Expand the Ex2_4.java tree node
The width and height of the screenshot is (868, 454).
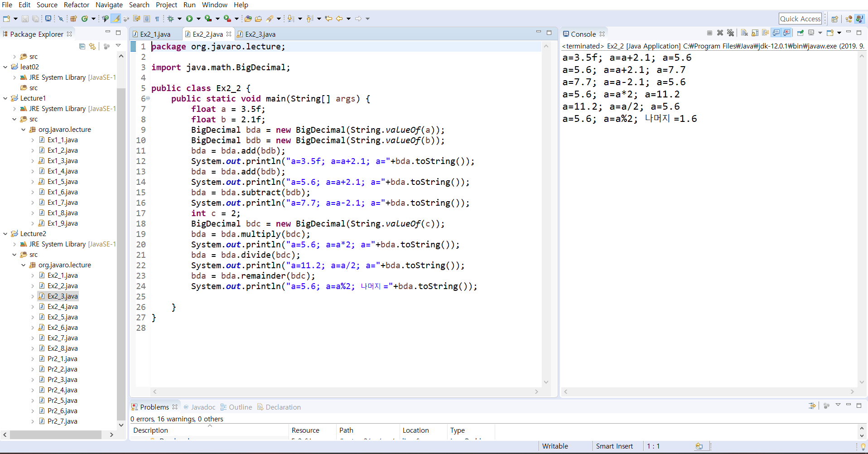point(33,307)
